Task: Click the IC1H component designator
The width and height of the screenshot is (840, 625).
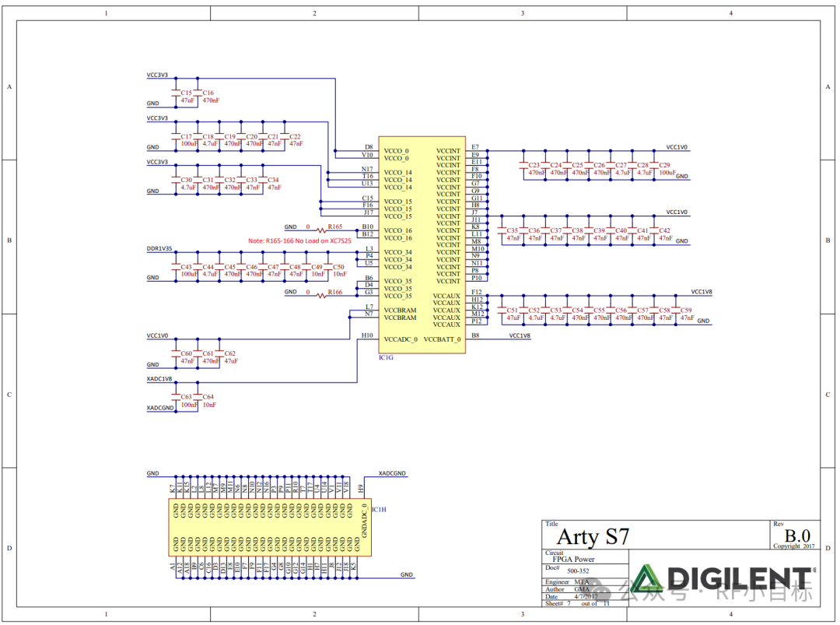Action: pos(380,509)
